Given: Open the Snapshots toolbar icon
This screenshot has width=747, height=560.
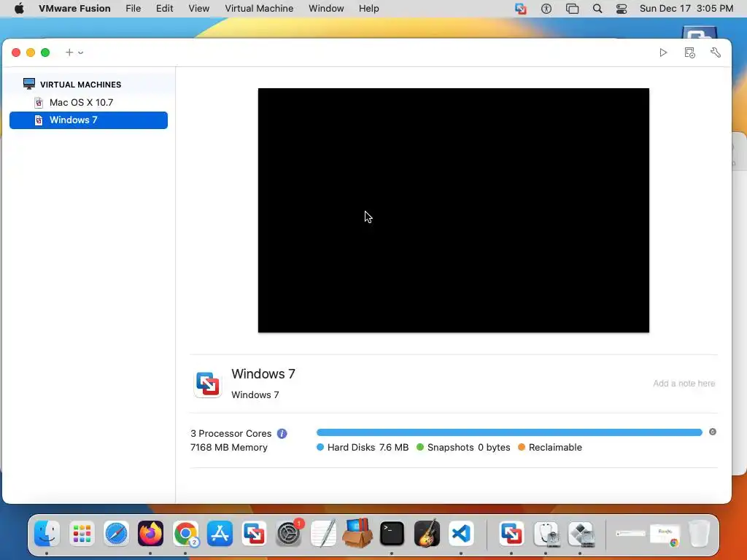Looking at the screenshot, I should coord(689,52).
